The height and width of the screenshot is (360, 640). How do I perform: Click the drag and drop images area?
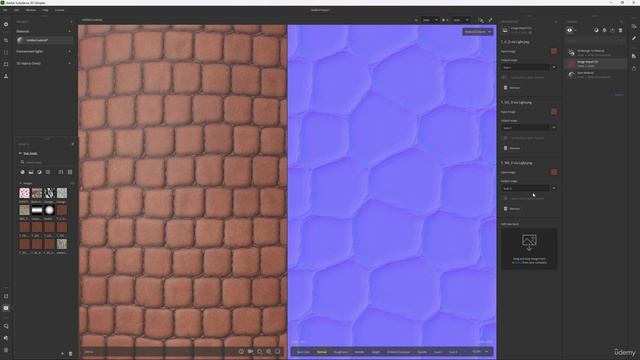click(529, 249)
